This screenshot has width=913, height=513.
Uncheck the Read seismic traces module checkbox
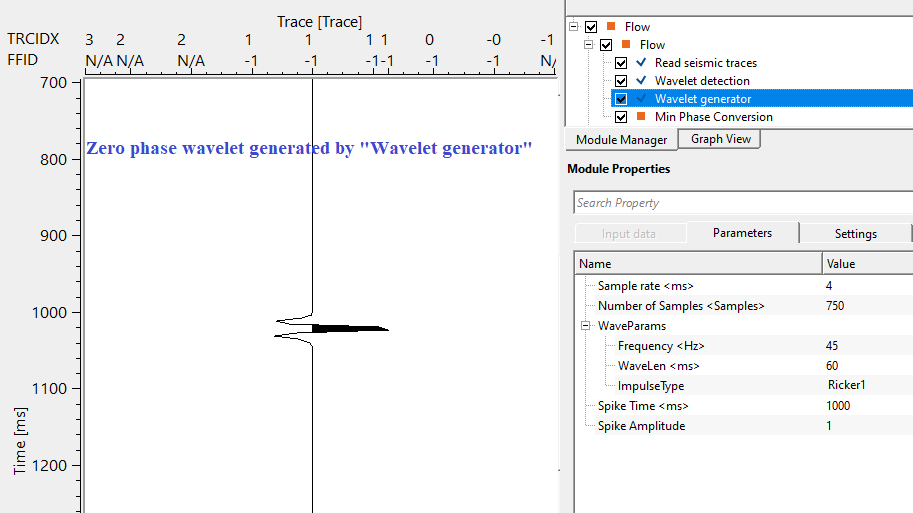click(x=622, y=63)
